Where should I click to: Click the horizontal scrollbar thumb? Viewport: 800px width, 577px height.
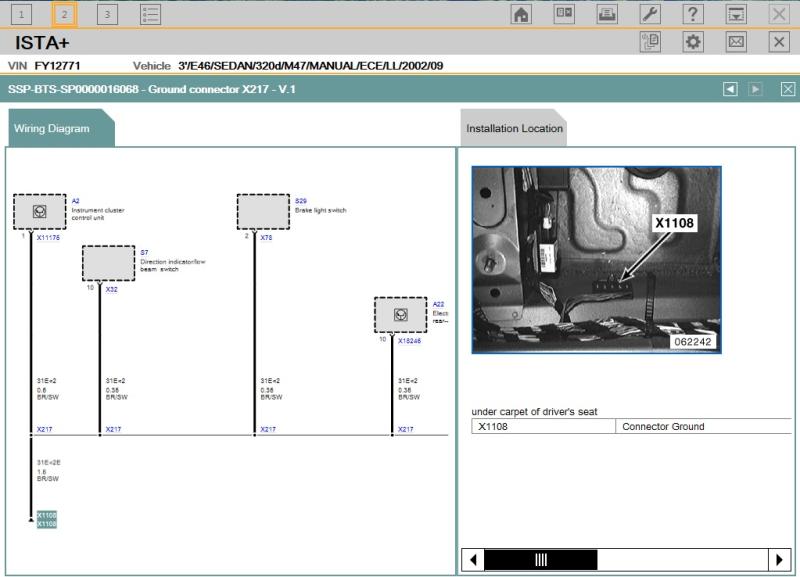click(541, 559)
